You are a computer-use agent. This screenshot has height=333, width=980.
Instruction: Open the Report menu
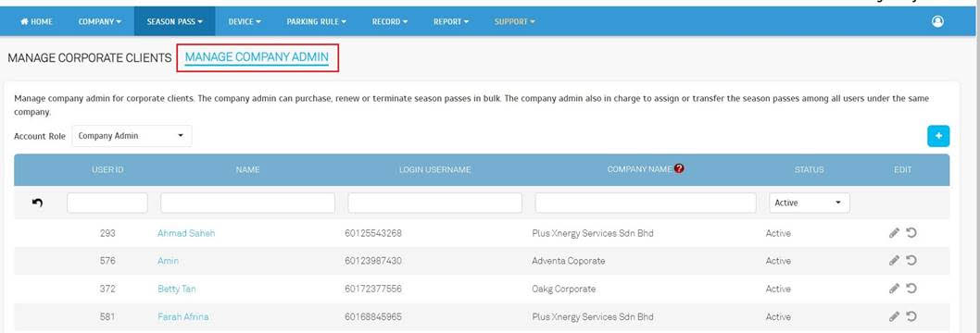click(x=450, y=21)
